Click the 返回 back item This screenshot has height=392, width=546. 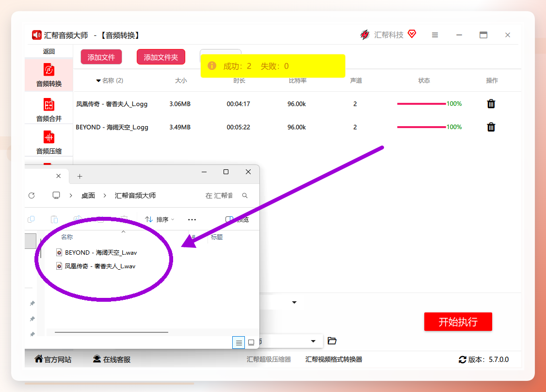49,51
